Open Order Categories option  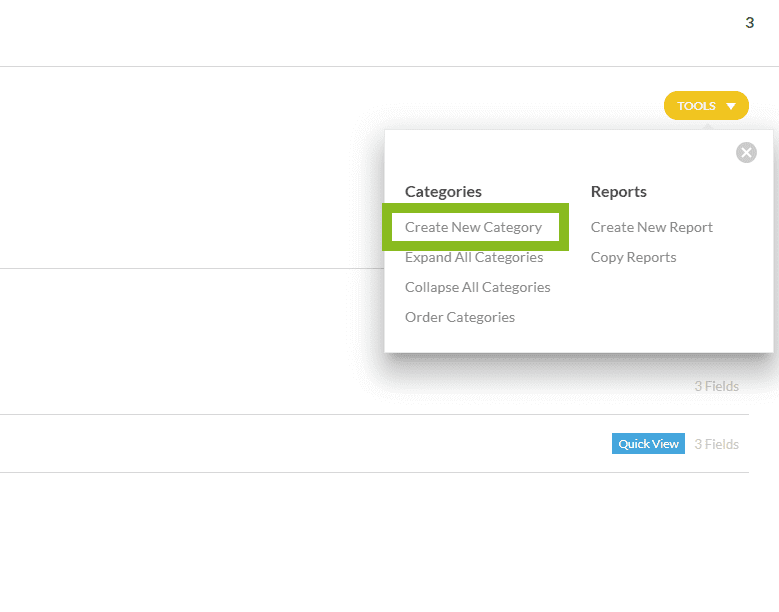coord(459,317)
